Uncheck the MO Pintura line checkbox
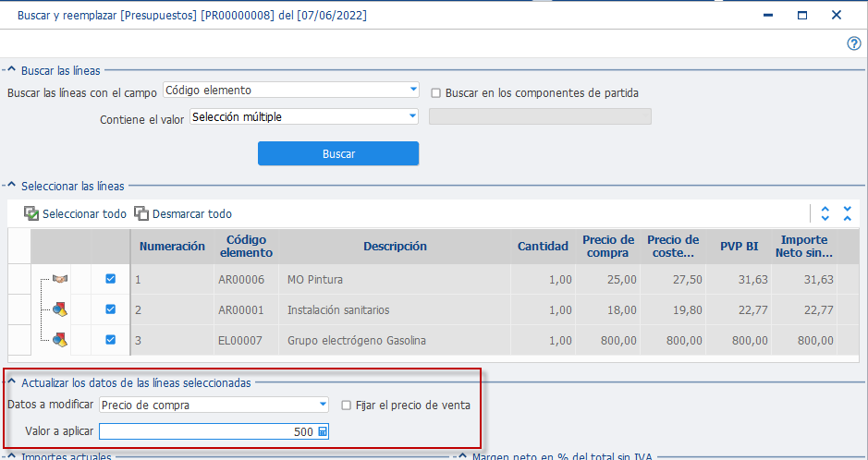This screenshot has height=460, width=868. (x=110, y=279)
